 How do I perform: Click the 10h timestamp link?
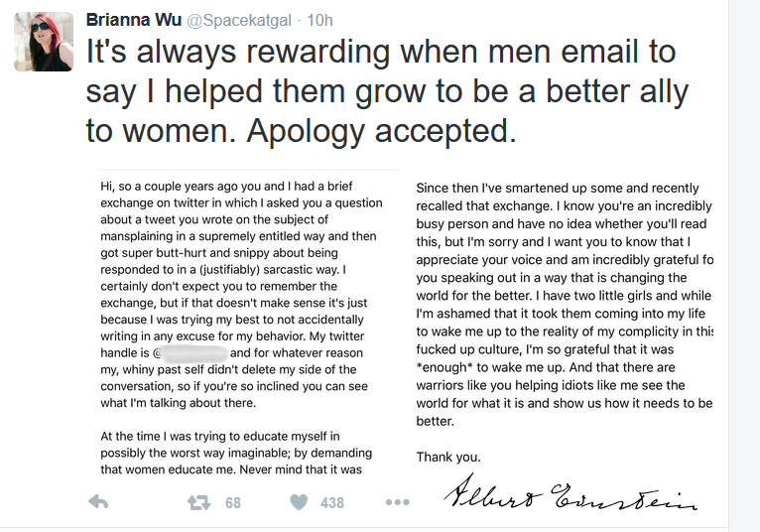pyautogui.click(x=319, y=20)
